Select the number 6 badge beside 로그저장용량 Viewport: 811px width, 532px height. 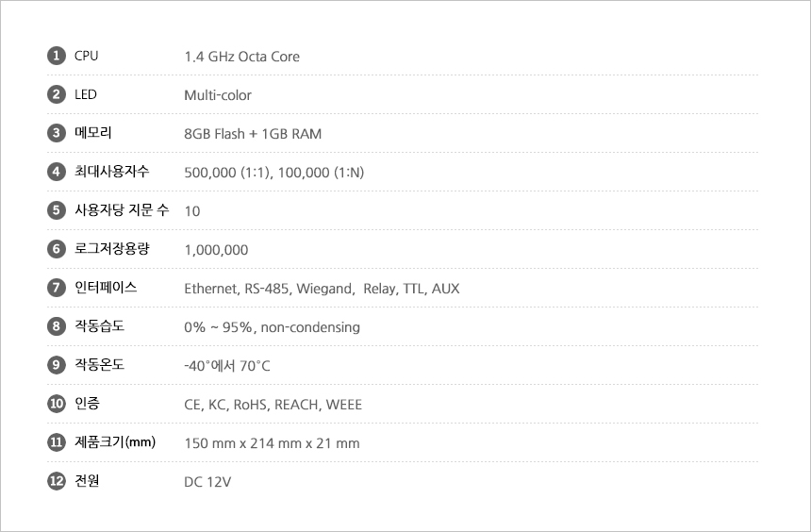click(x=56, y=249)
